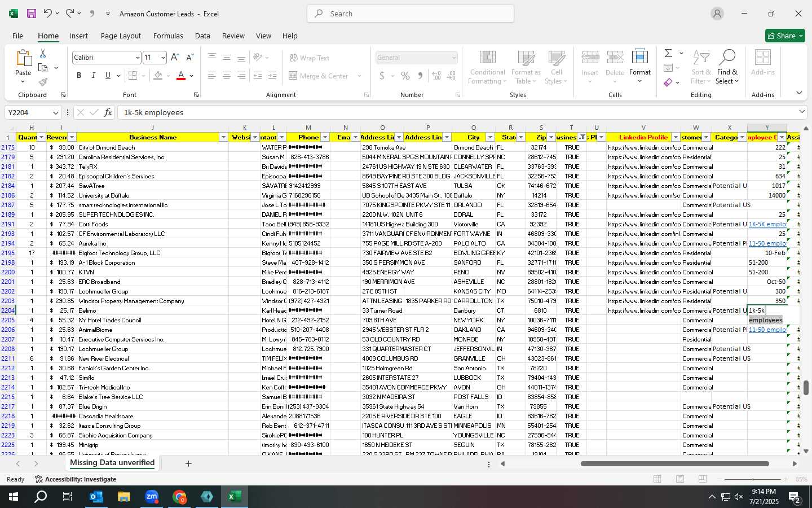
Task: Decrease font size with smaller A
Action: coord(189,58)
